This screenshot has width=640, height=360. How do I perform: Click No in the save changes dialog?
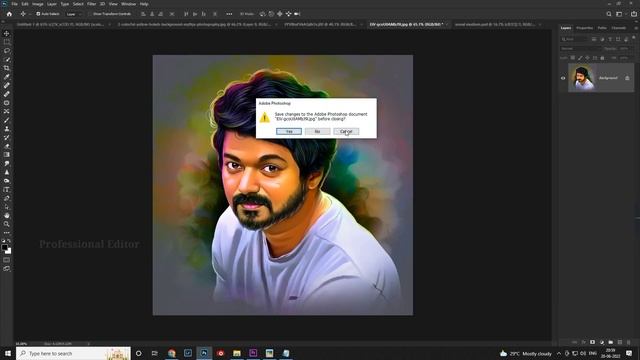(317, 131)
